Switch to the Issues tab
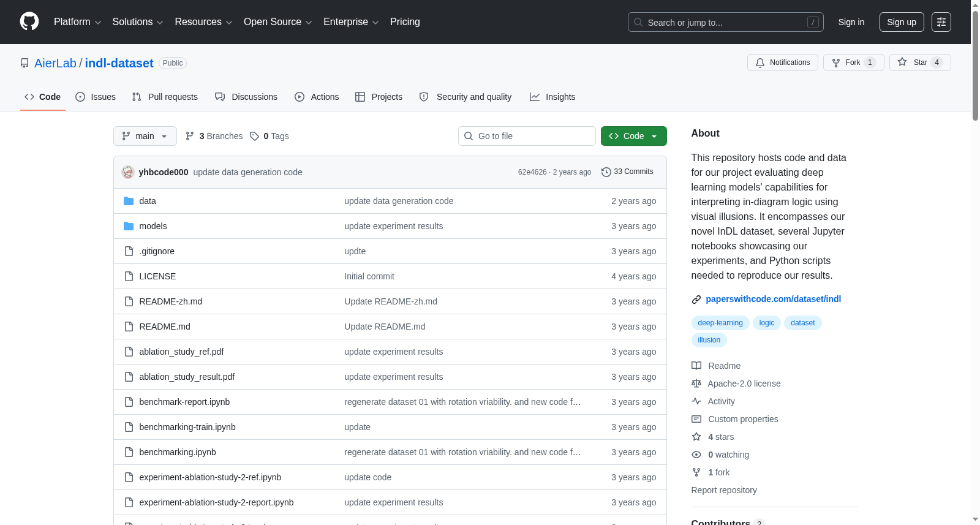Image resolution: width=980 pixels, height=525 pixels. pos(96,97)
